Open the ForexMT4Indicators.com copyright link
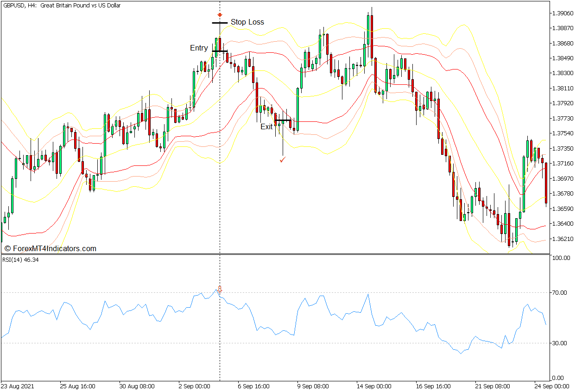 coord(51,248)
